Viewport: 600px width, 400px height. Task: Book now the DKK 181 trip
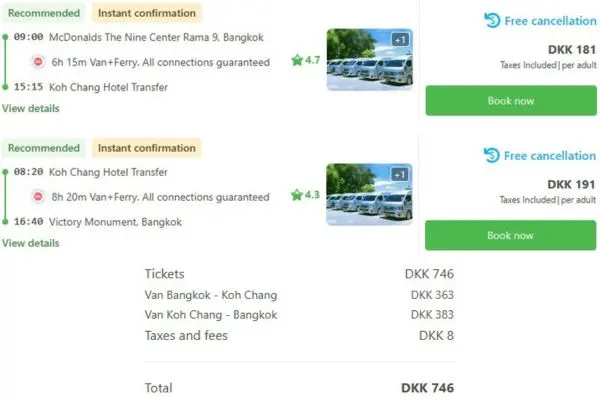coord(510,101)
